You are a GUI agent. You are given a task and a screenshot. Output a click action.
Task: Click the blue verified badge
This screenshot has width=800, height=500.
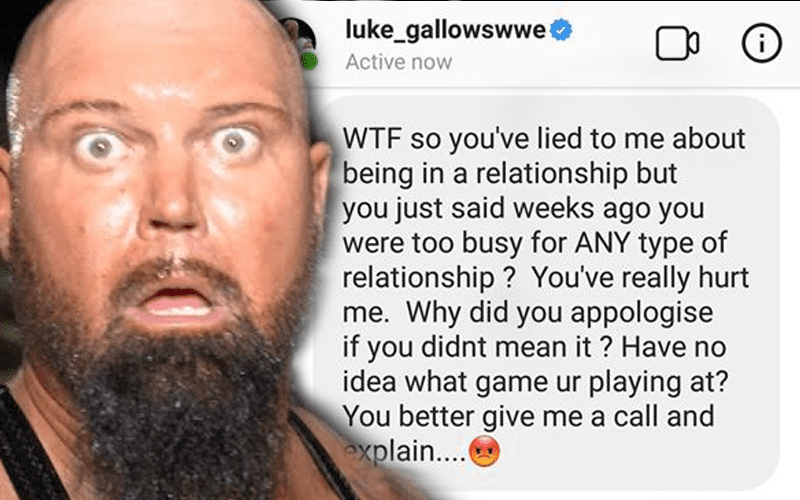click(x=561, y=30)
